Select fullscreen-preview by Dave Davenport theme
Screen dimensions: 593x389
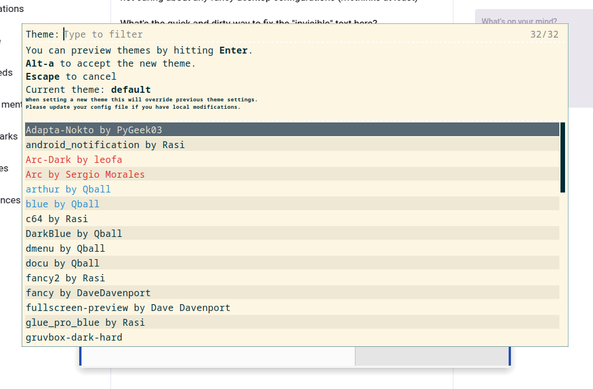click(292, 307)
